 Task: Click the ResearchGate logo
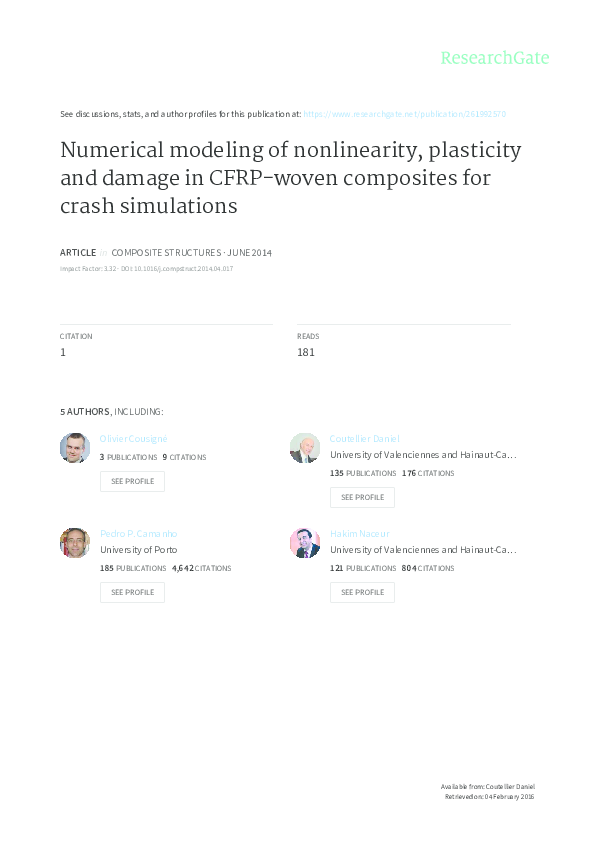(x=497, y=58)
